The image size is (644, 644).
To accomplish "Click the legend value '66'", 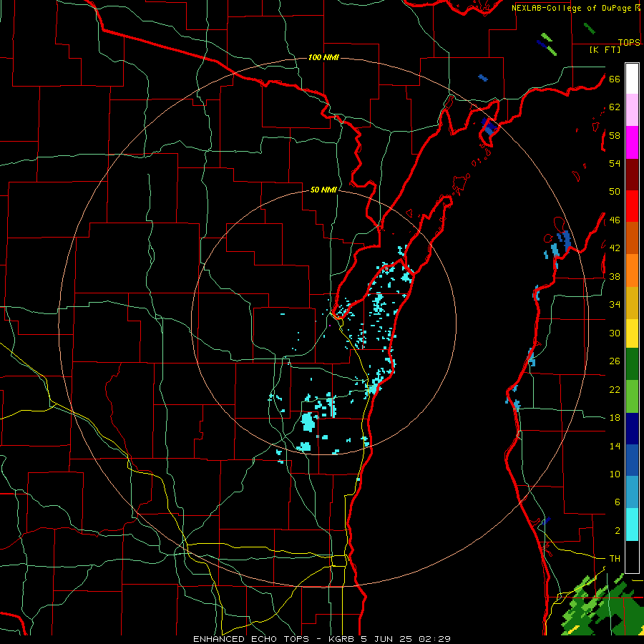I will pyautogui.click(x=615, y=79).
